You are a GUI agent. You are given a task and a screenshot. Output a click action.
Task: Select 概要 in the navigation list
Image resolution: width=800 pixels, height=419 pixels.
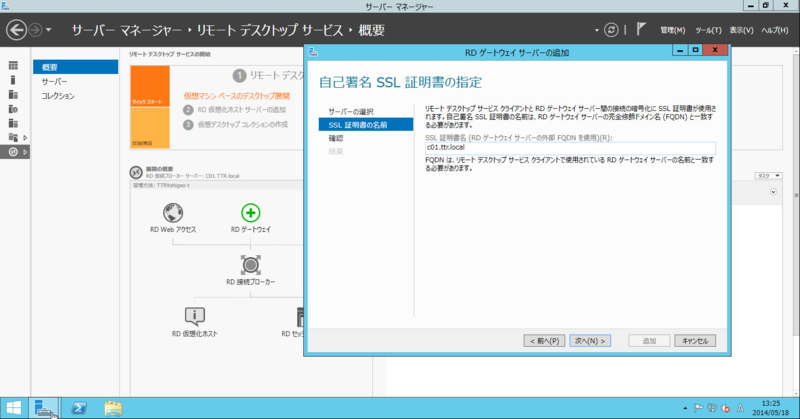click(x=76, y=67)
